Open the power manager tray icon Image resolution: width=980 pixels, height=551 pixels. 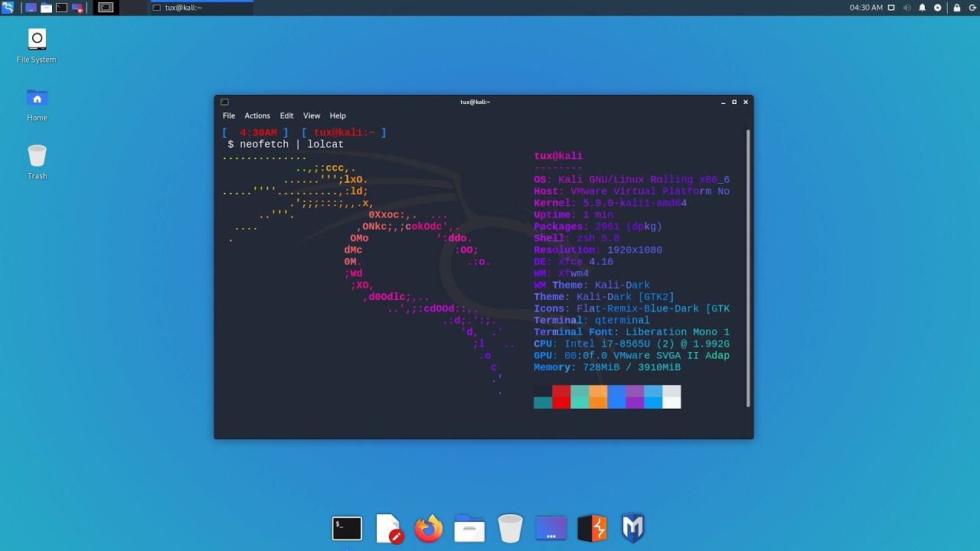937,8
